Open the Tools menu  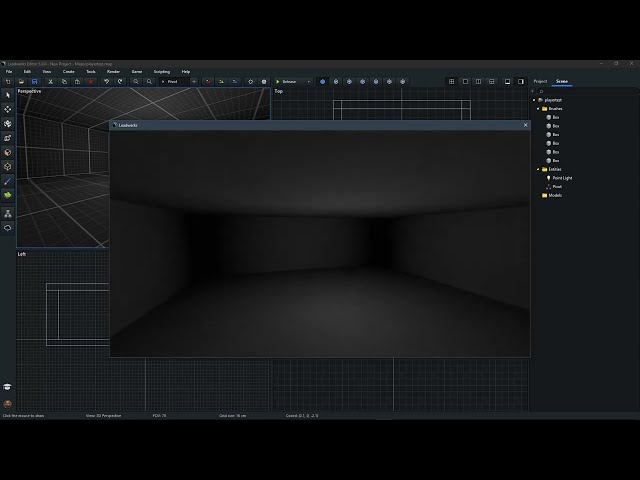pos(91,71)
